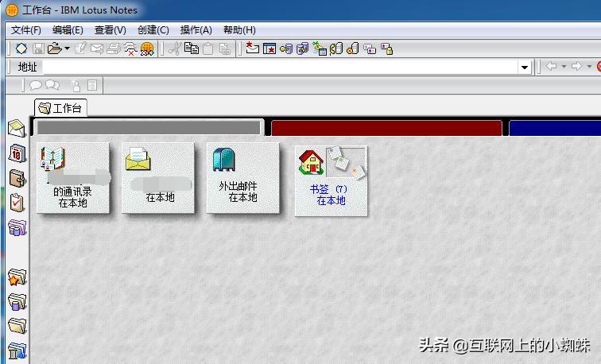This screenshot has height=364, width=601.
Task: Open To Do clipboard bookmark
Action: (x=17, y=203)
